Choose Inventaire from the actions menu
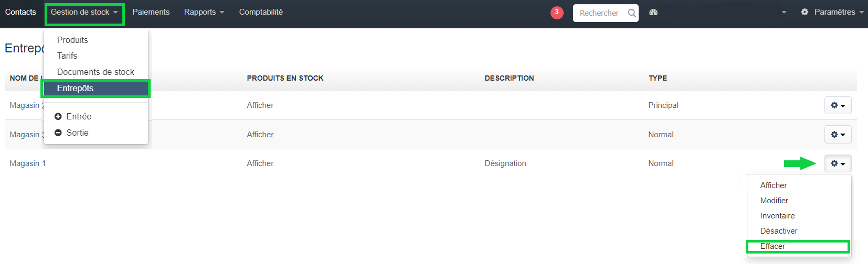 click(x=777, y=216)
